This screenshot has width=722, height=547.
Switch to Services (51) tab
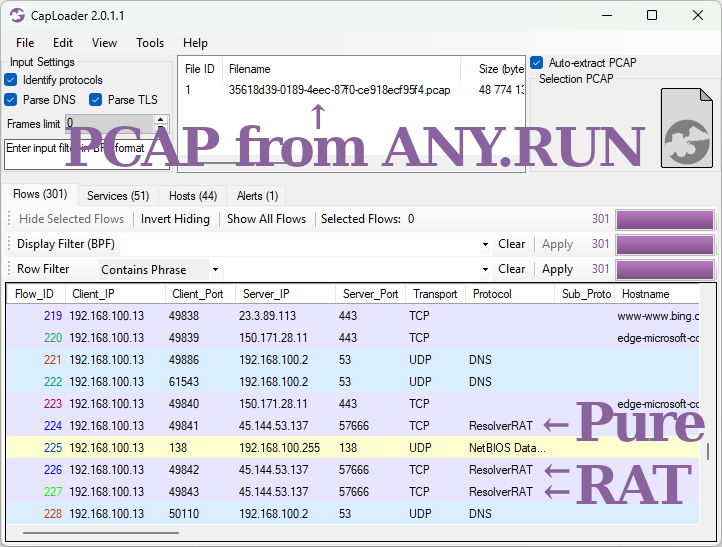tap(118, 196)
